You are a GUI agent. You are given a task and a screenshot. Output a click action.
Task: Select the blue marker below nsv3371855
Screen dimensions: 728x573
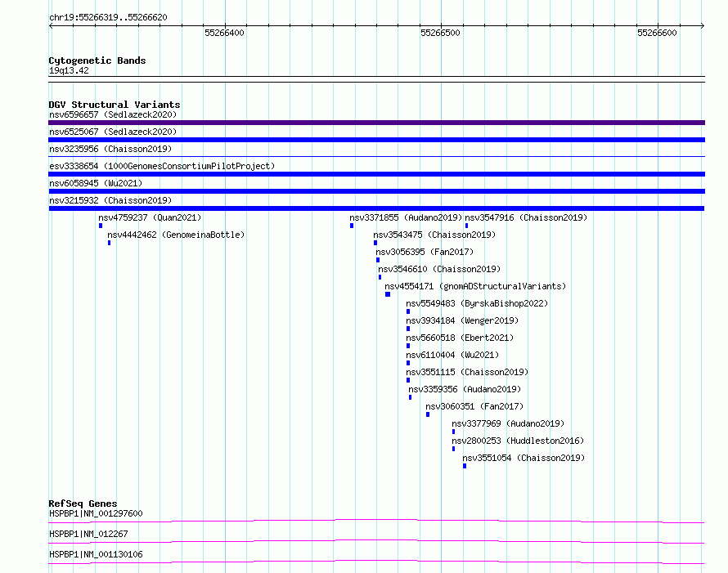click(x=352, y=226)
